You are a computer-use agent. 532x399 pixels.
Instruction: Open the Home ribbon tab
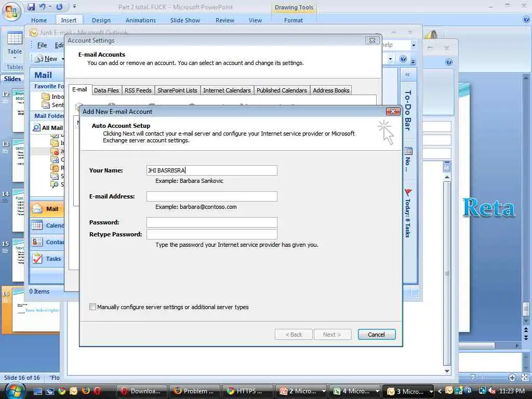(38, 20)
